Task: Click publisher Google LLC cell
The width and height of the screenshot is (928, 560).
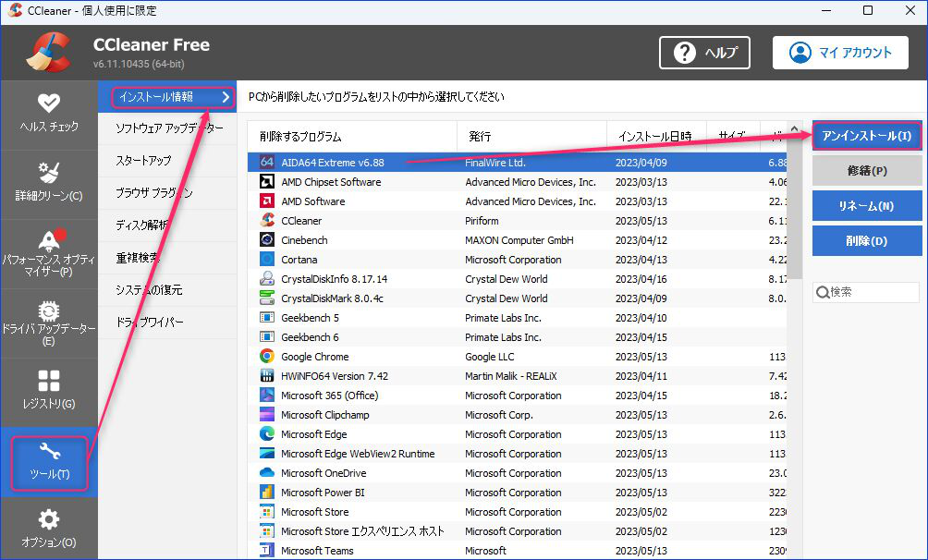Action: [490, 357]
